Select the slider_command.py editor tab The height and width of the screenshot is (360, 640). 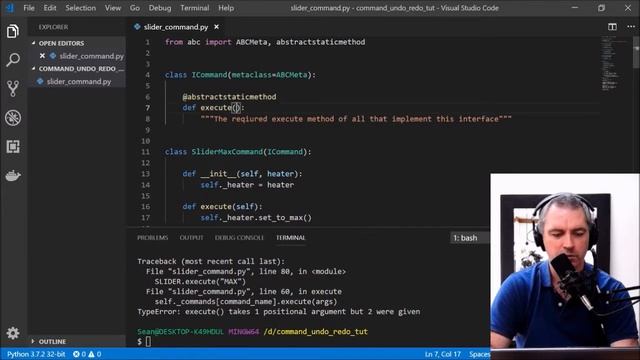click(x=176, y=27)
